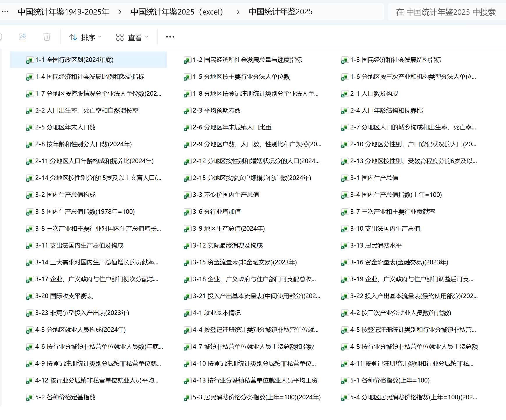Viewport: 506px width, 420px height.
Task: Click Excel icon of 1-2 国民经济和社会发展总量与速度指标
Action: coord(187,60)
